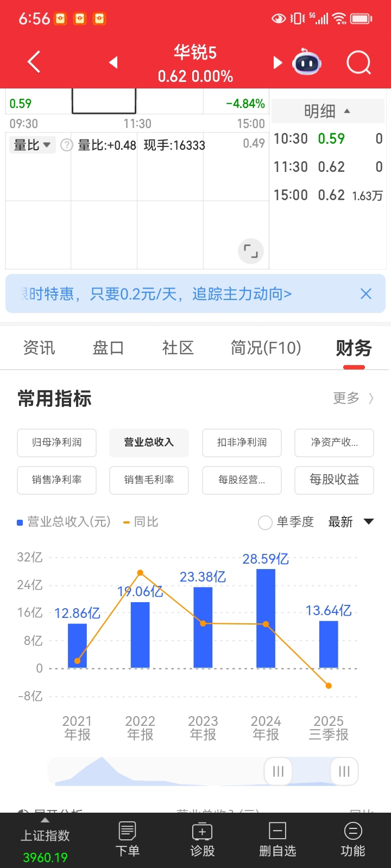
Task: Select 净资产收... indicator
Action: 335,443
